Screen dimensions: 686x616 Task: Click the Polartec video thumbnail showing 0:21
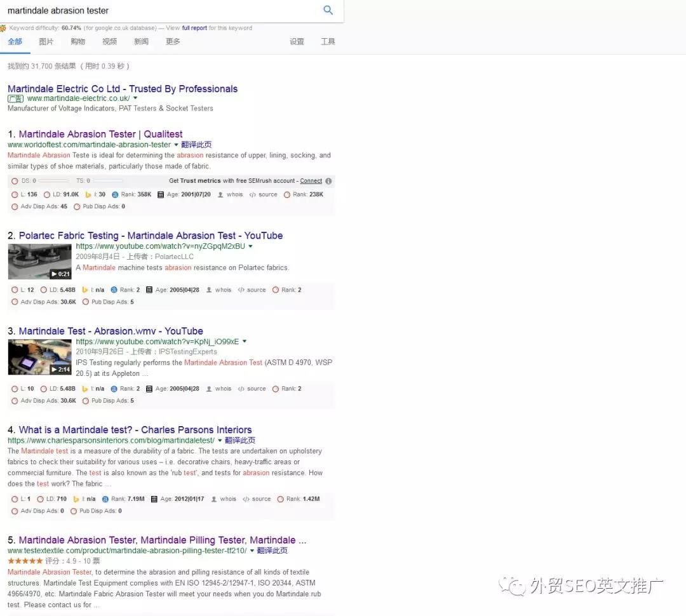point(40,262)
